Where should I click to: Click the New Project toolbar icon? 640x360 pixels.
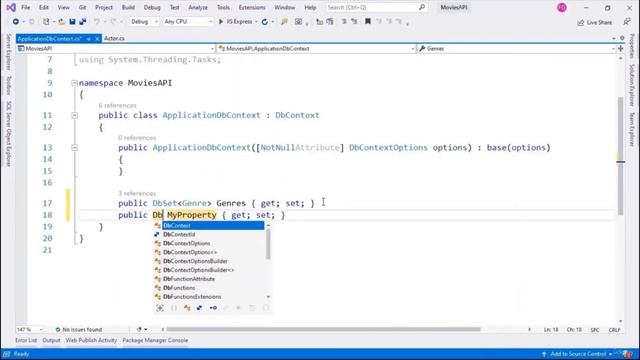coord(46,22)
